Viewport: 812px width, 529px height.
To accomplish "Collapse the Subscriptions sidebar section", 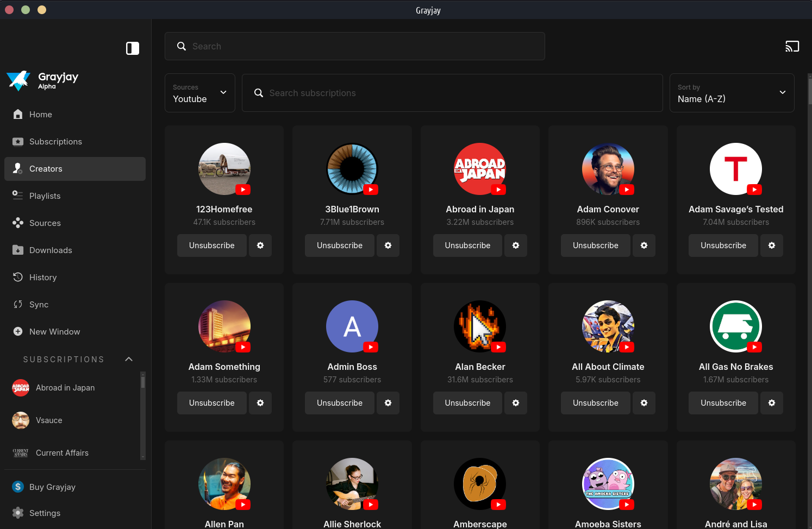I will [x=129, y=360].
